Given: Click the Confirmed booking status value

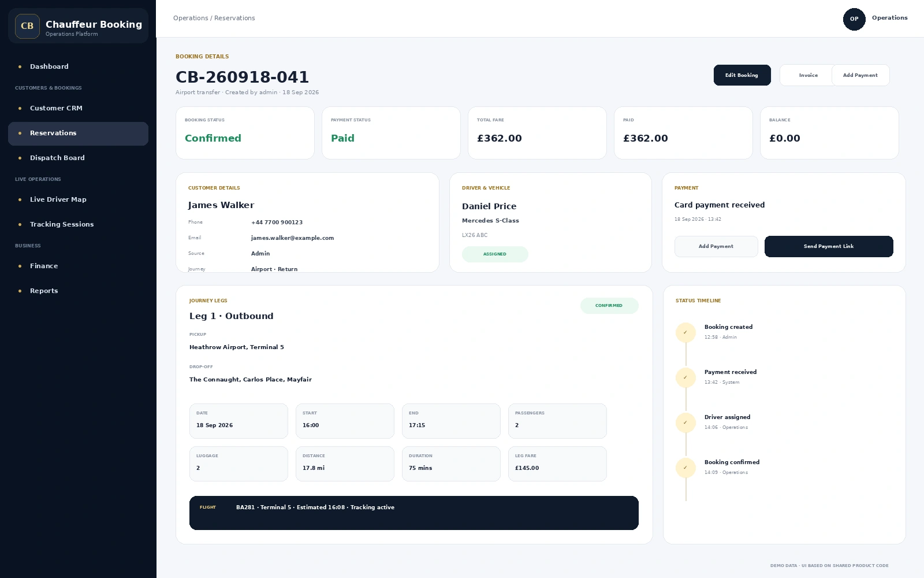Looking at the screenshot, I should pyautogui.click(x=213, y=138).
